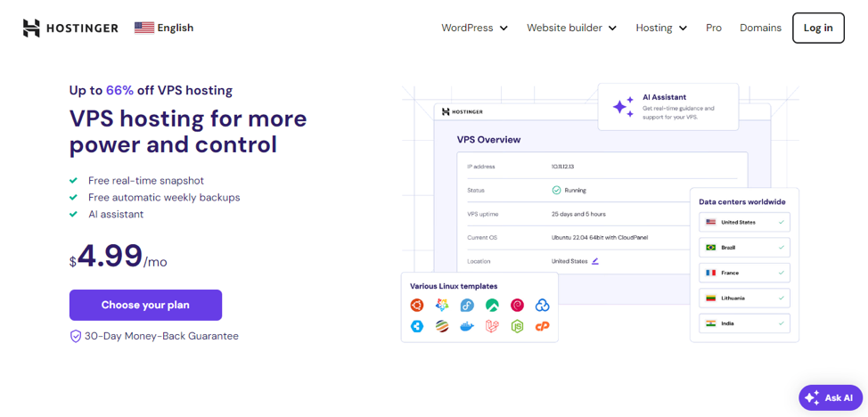
Task: Click the cPanel template icon
Action: click(542, 327)
